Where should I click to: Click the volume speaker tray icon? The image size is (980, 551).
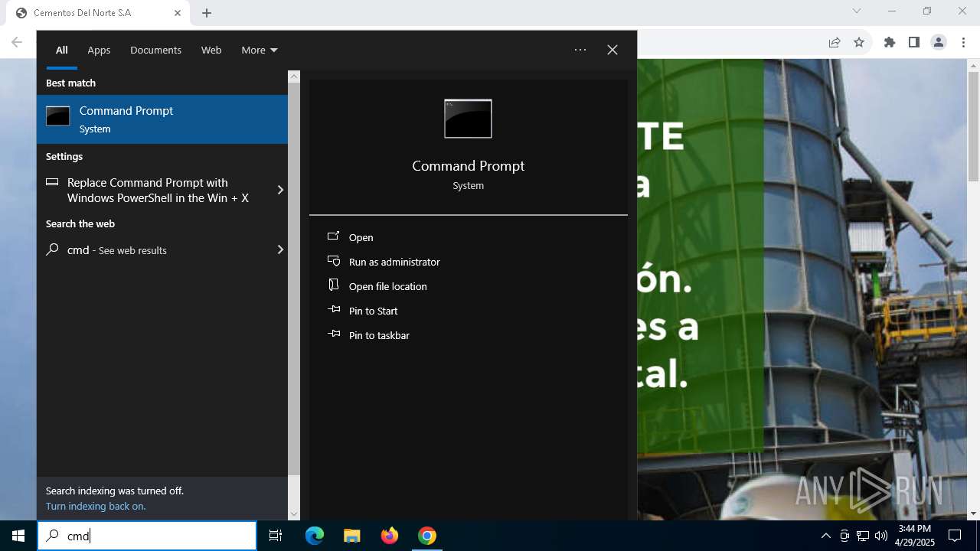click(881, 536)
